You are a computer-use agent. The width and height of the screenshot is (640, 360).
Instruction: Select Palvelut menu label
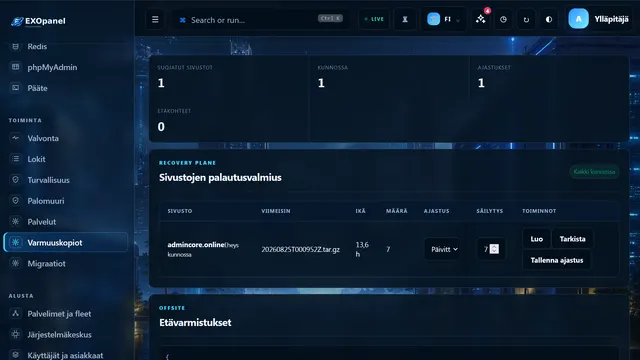(42, 222)
